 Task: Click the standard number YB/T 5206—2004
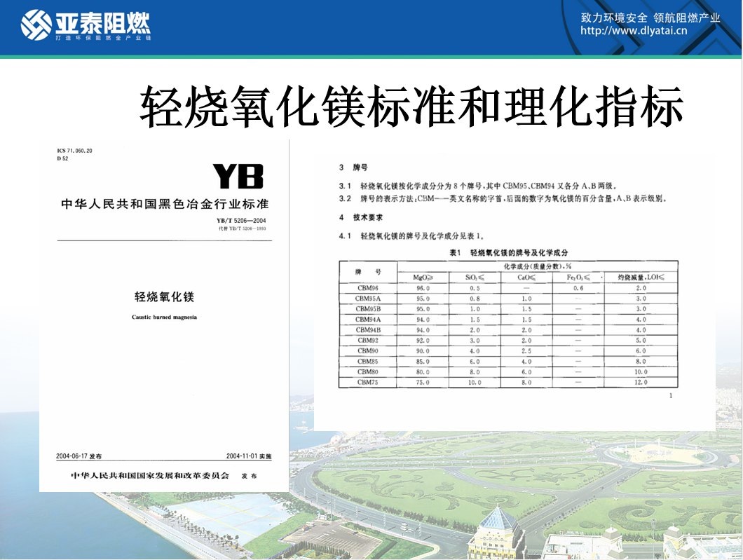click(x=241, y=221)
